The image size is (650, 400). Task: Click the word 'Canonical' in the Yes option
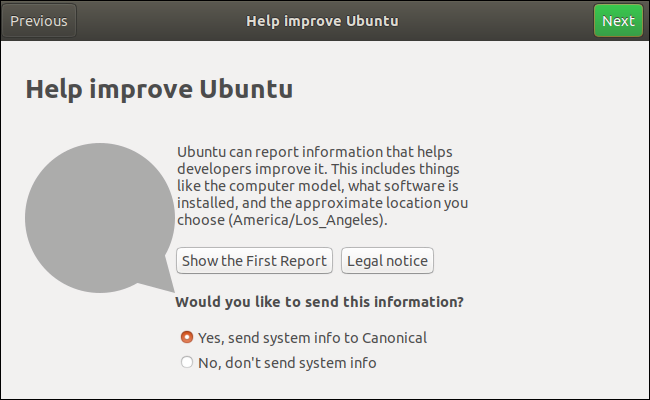396,338
